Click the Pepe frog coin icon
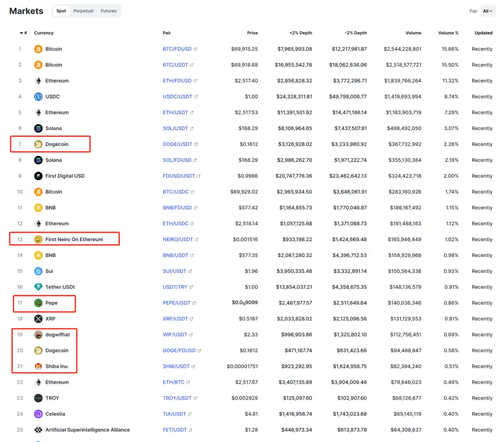The image size is (504, 442). pyautogui.click(x=38, y=303)
